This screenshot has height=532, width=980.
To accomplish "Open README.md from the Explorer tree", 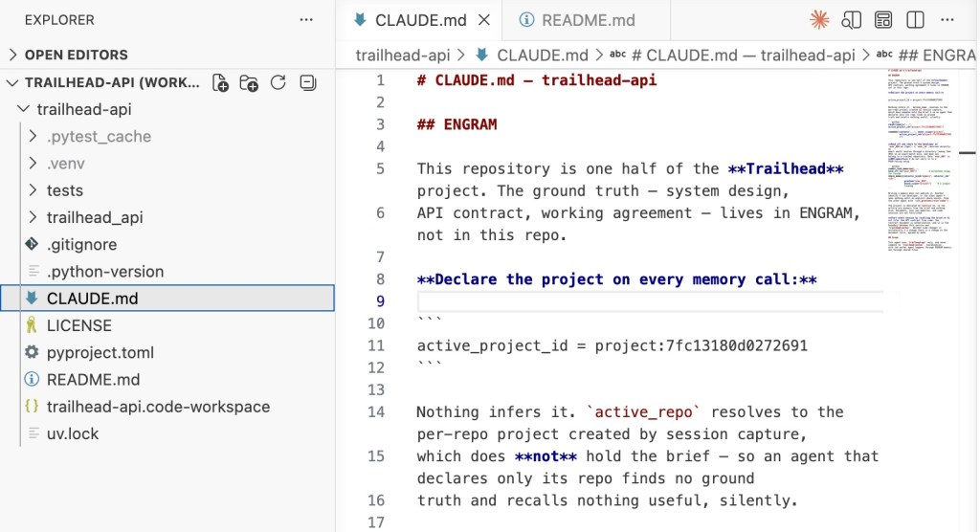I will pos(93,380).
